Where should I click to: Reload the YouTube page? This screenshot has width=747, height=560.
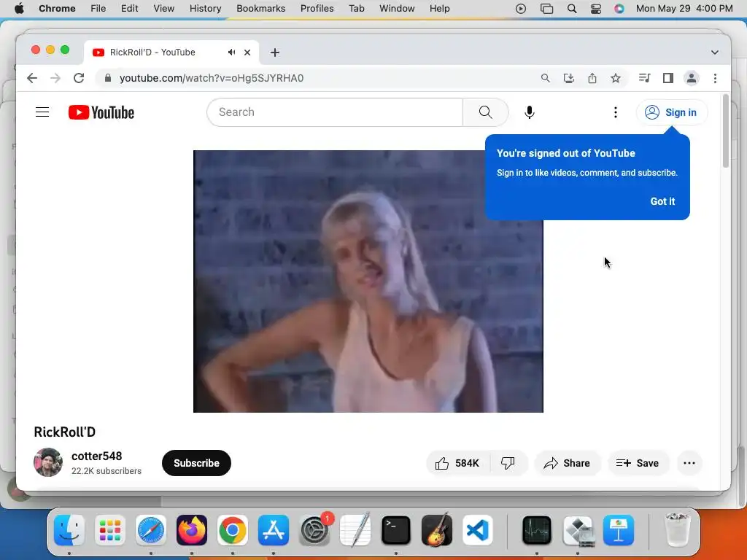[79, 78]
